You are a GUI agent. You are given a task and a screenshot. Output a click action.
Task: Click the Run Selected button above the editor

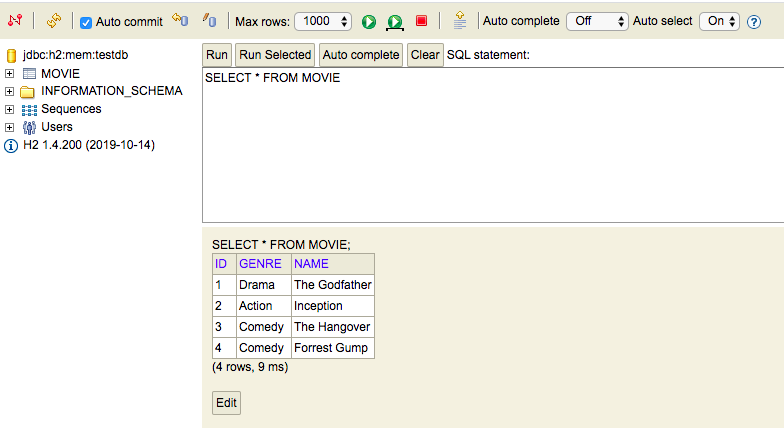(x=275, y=55)
